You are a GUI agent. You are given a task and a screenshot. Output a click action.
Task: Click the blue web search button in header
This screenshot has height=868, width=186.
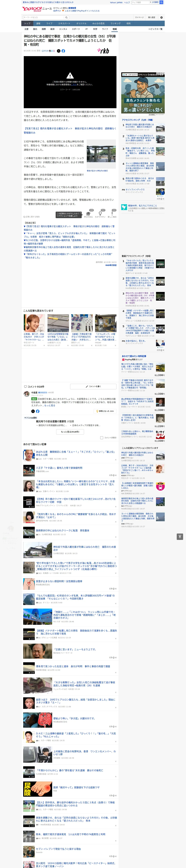click(161, 2)
